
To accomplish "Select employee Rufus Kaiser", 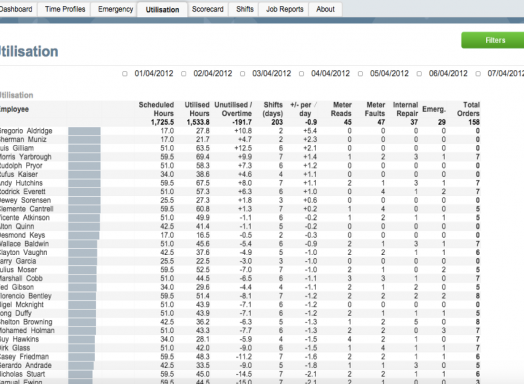I will click(19, 174).
